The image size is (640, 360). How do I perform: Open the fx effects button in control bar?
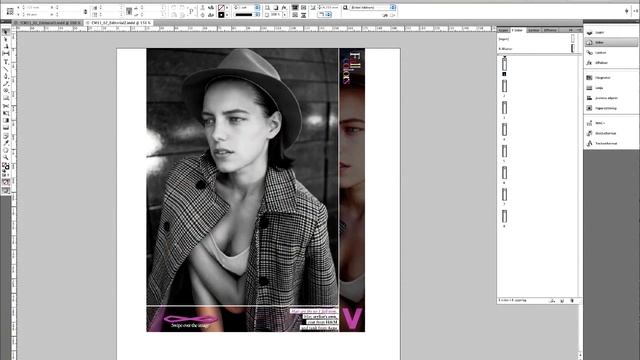[x=284, y=7]
